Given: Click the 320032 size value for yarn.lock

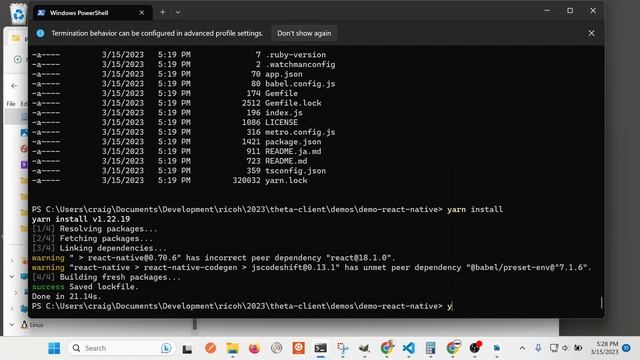Looking at the screenshot, I should 246,180.
